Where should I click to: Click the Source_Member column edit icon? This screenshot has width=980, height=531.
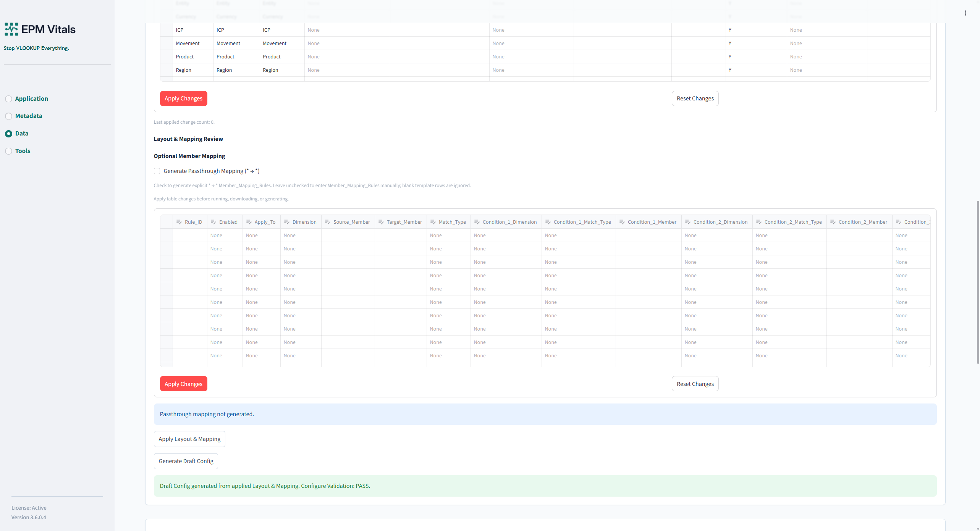(x=327, y=222)
